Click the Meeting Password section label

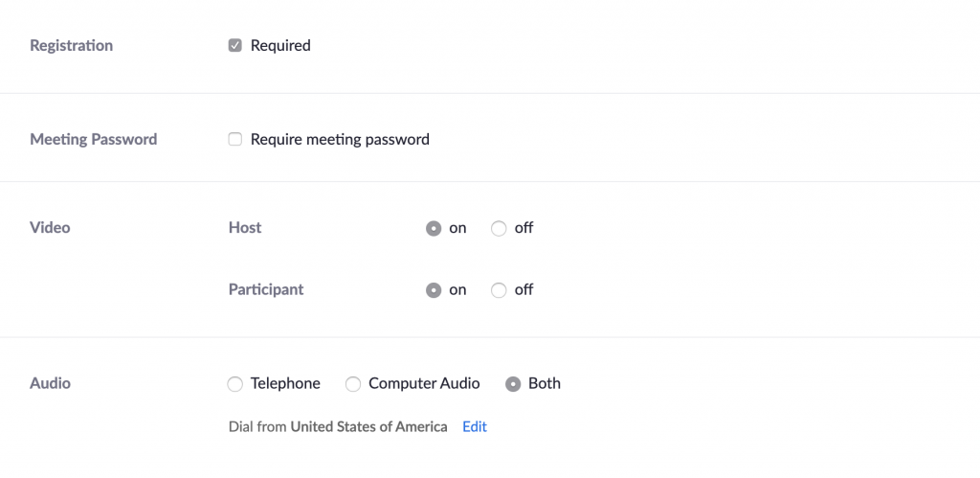coord(93,139)
